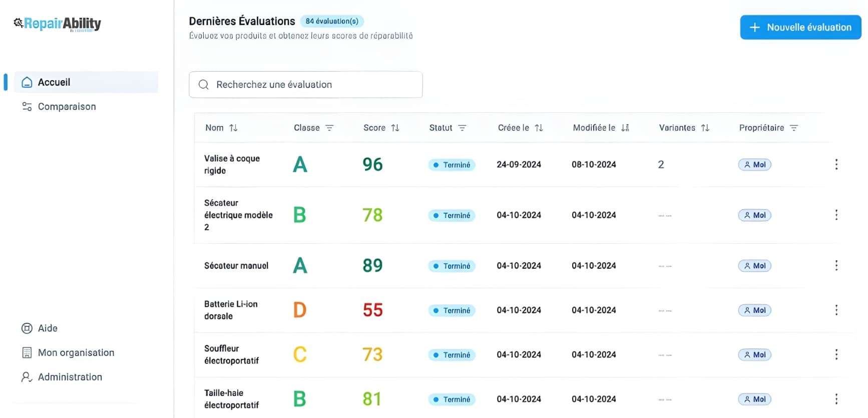
Task: Click Terminé status of Sécateur manuel
Action: click(x=452, y=266)
